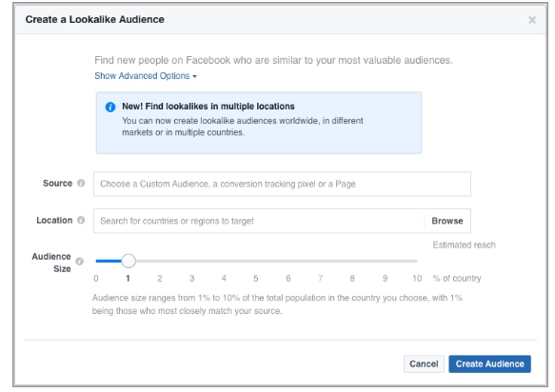The width and height of the screenshot is (555, 392).
Task: Click the 3 mark on size scale
Action: click(192, 279)
